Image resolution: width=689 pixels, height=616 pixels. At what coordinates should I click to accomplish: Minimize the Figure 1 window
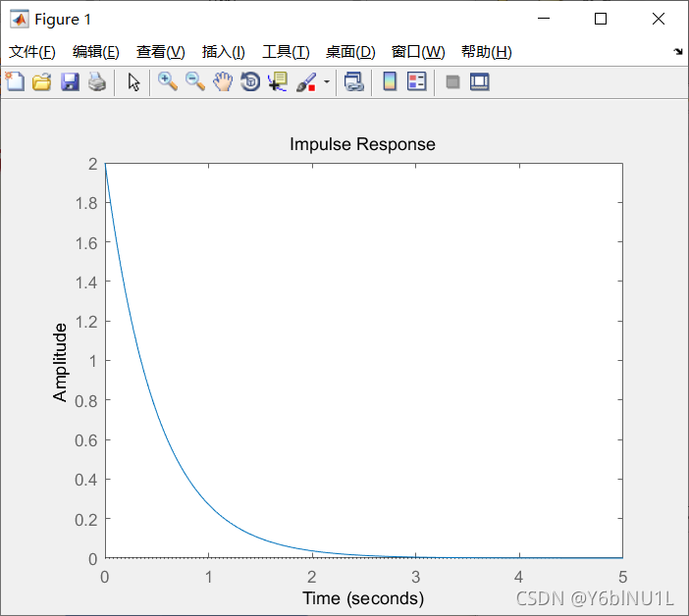click(x=544, y=19)
